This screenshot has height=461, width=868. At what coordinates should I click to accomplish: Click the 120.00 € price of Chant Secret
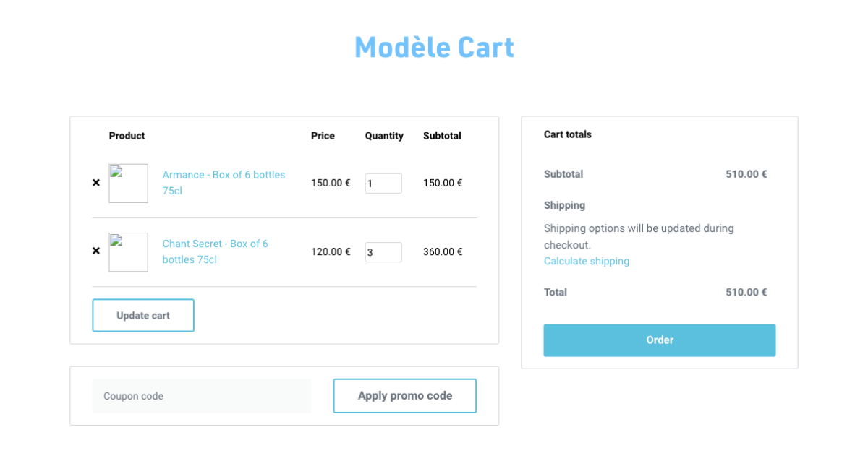(x=331, y=251)
